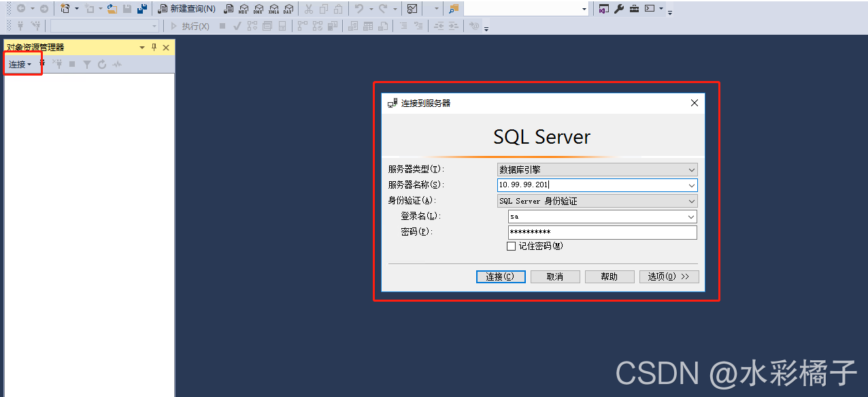The image size is (868, 397).
Task: Click the Undo arrow icon
Action: (x=358, y=9)
